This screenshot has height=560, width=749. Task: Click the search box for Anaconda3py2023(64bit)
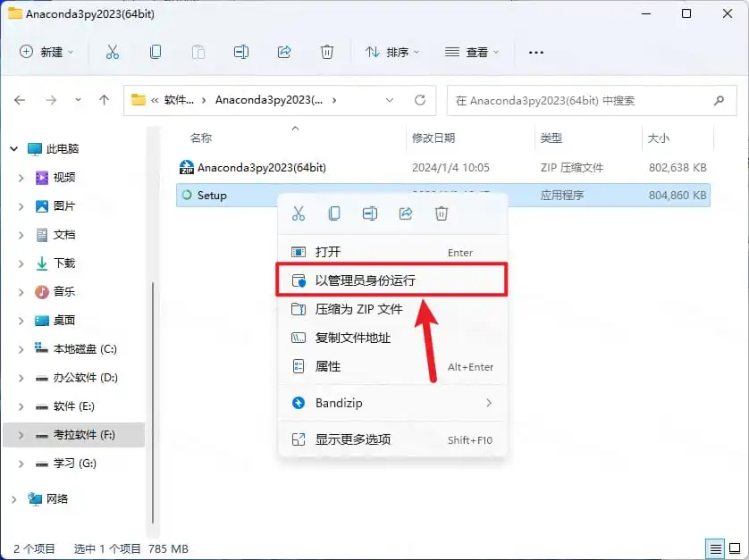(592, 100)
